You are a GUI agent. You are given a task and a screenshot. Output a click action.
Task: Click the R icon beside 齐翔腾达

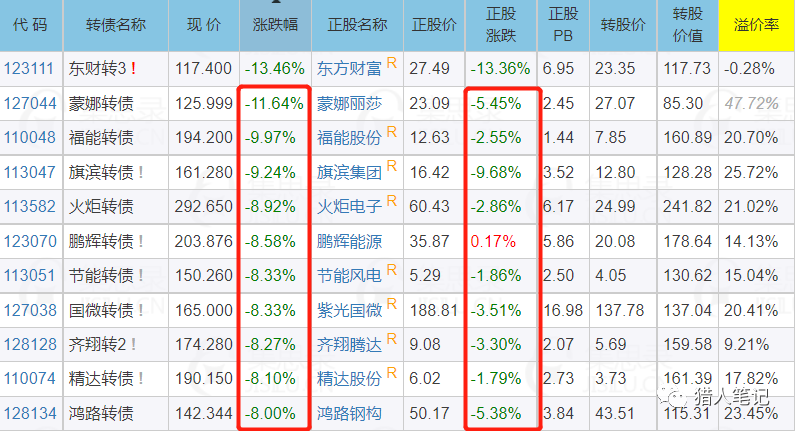click(391, 338)
